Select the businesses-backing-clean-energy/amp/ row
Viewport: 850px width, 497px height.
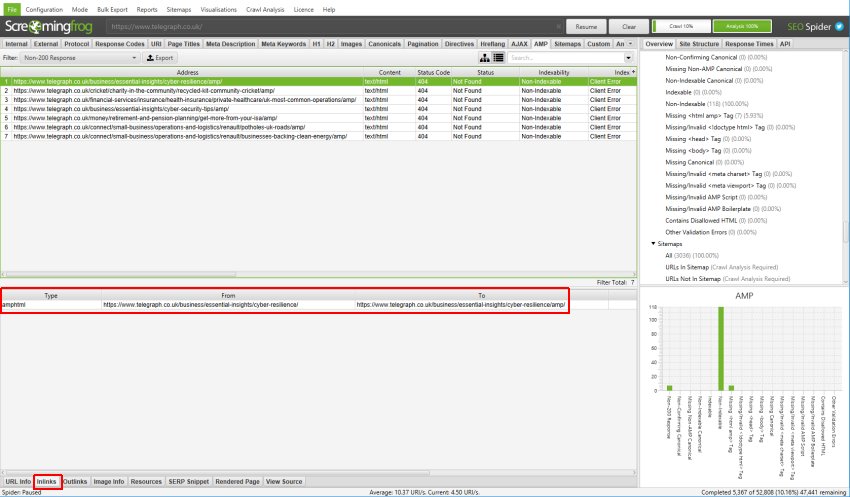pos(318,137)
